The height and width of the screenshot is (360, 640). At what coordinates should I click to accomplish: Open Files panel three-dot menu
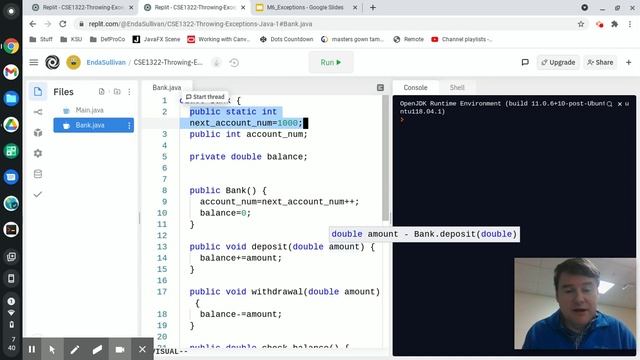129,92
